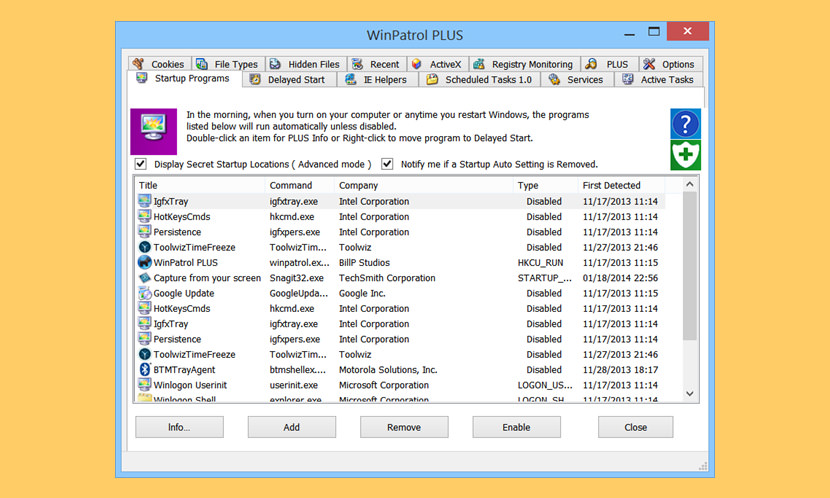Click the Enable button
This screenshot has height=498, width=830.
[x=516, y=427]
